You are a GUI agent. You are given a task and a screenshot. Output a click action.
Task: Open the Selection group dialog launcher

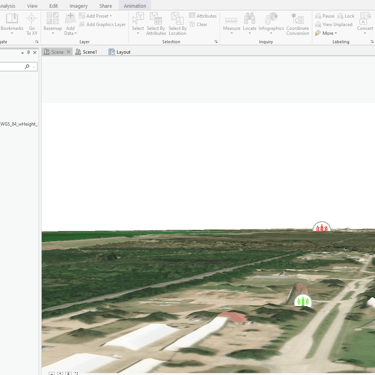tap(216, 42)
